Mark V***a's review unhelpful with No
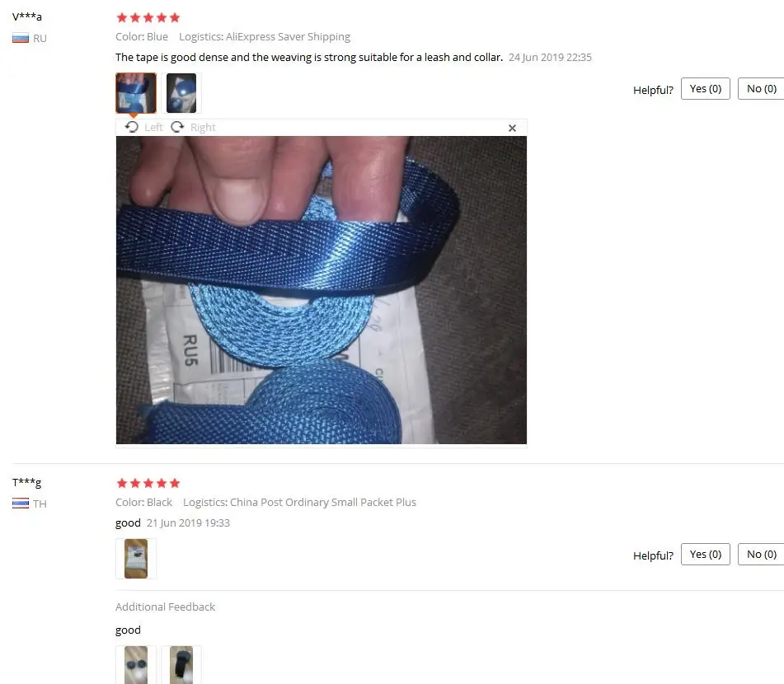 [x=761, y=88]
